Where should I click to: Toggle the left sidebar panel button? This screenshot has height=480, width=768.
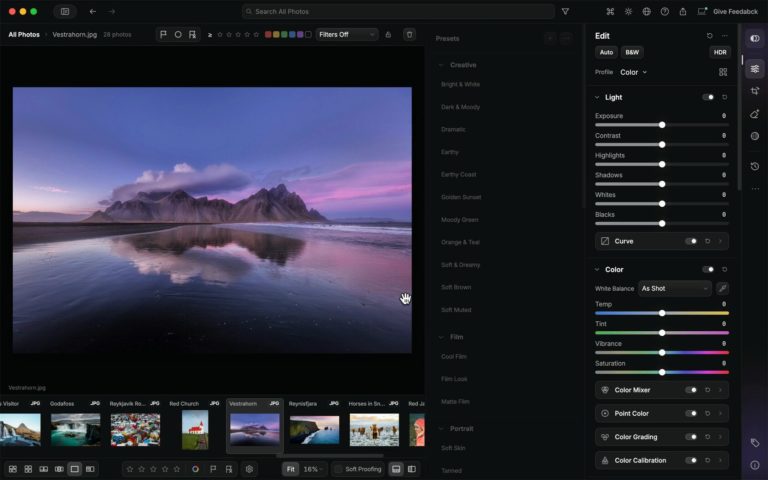[65, 11]
